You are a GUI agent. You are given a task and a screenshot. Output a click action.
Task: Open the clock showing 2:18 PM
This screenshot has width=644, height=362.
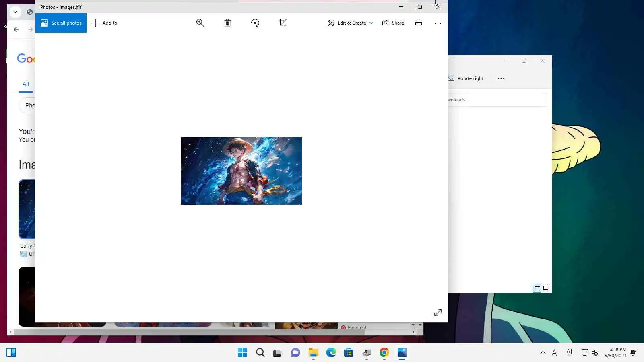[x=615, y=352]
